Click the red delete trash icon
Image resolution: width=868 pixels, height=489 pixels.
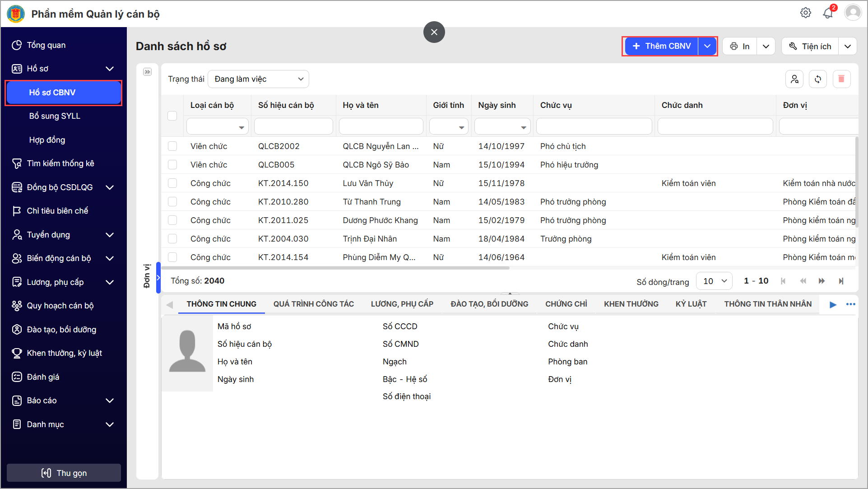click(x=841, y=79)
